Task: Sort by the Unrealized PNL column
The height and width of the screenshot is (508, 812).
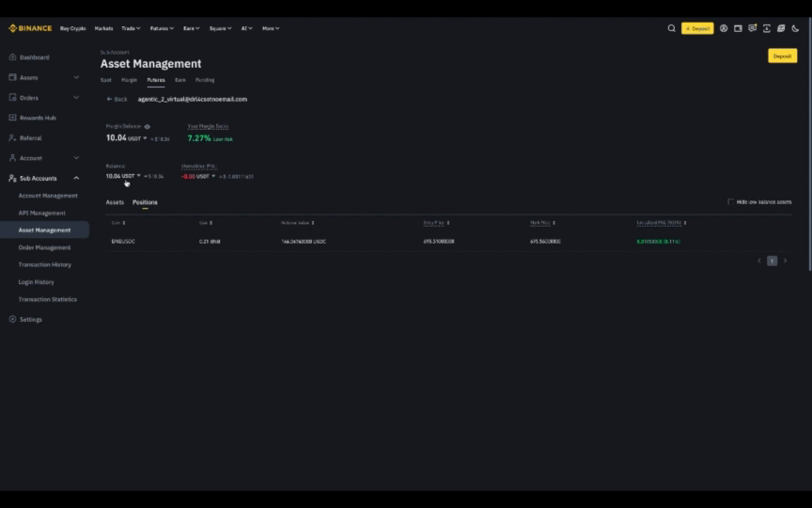Action: point(662,223)
